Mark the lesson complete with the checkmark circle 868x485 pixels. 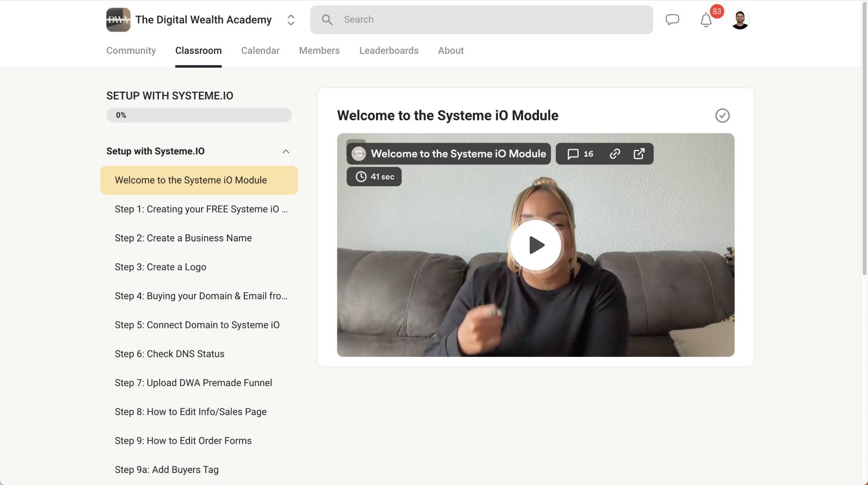(x=722, y=115)
